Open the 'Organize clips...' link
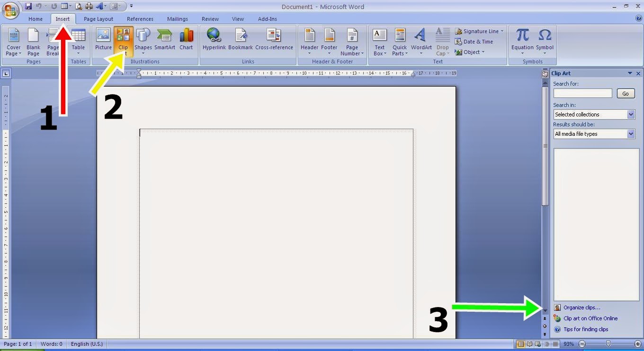This screenshot has height=351, width=644. [582, 307]
